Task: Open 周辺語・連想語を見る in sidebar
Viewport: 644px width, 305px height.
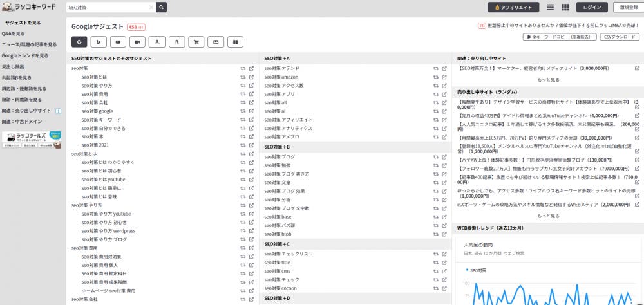Action: [x=24, y=89]
